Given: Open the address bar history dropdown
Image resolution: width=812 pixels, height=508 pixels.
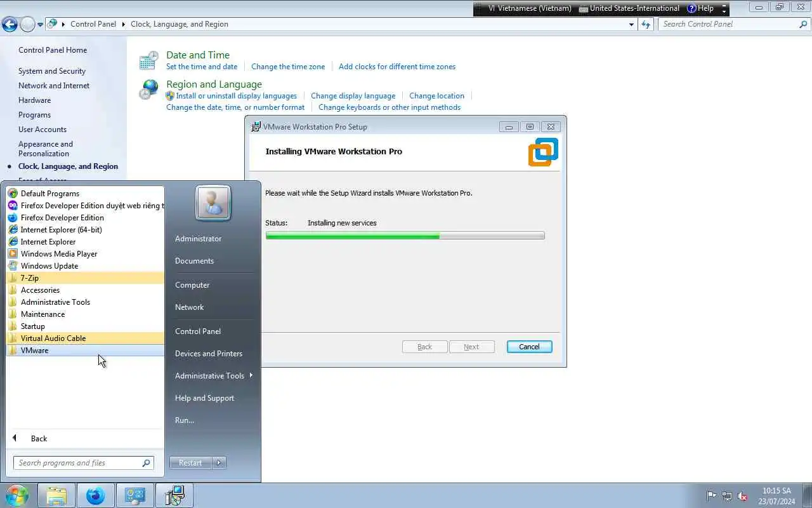Looking at the screenshot, I should pyautogui.click(x=631, y=24).
